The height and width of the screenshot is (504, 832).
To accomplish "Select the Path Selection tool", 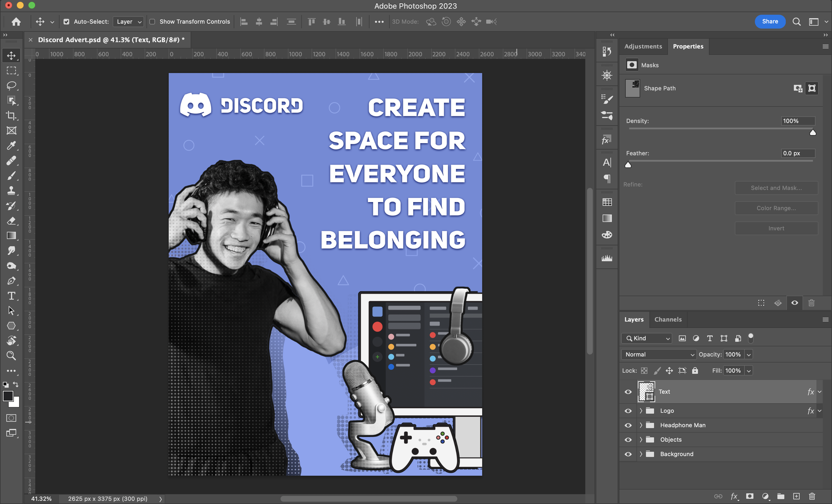I will point(12,311).
